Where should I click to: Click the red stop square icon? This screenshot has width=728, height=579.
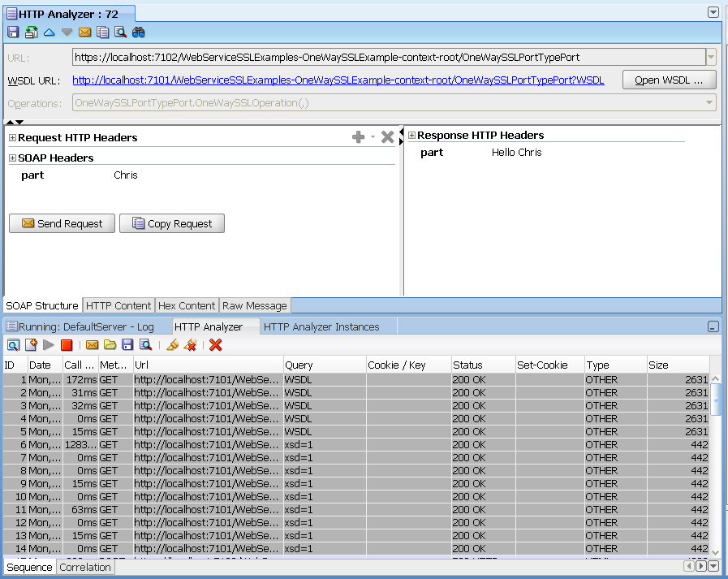tap(67, 345)
